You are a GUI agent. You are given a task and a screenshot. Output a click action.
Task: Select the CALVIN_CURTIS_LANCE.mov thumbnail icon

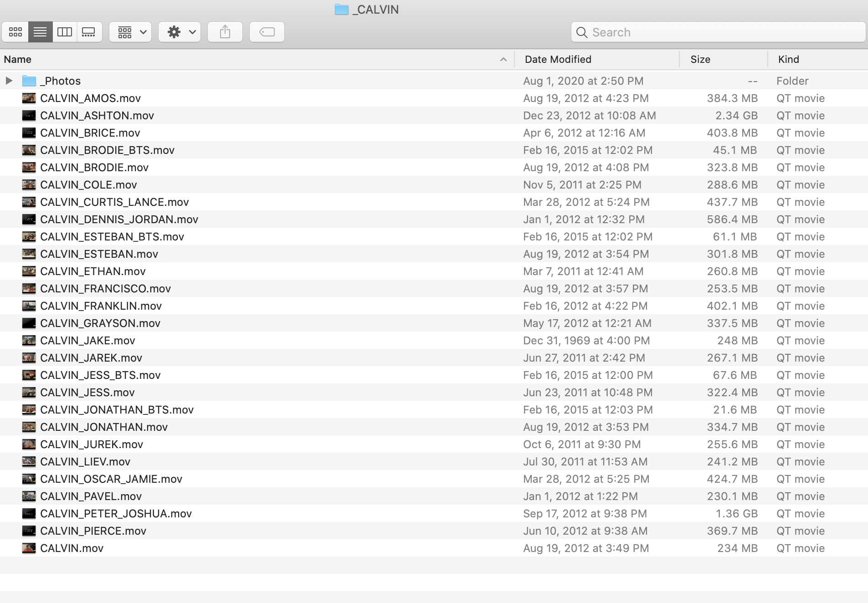click(x=29, y=202)
